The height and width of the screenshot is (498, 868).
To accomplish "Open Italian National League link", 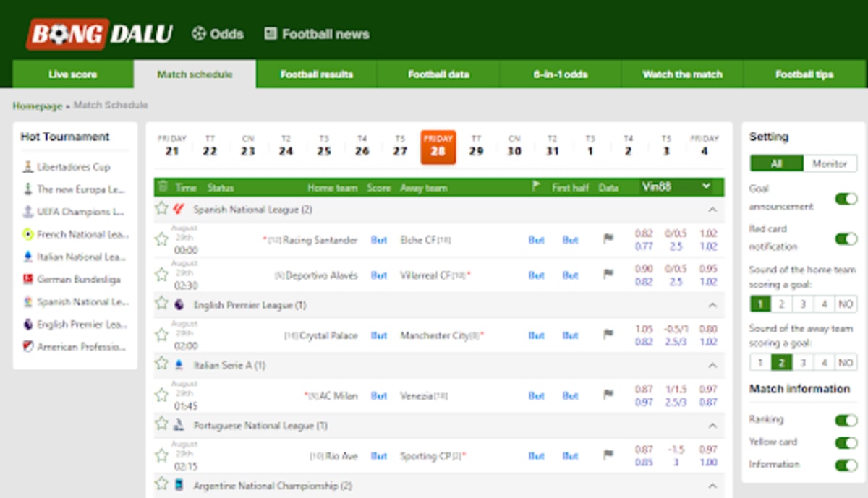I will tap(82, 257).
